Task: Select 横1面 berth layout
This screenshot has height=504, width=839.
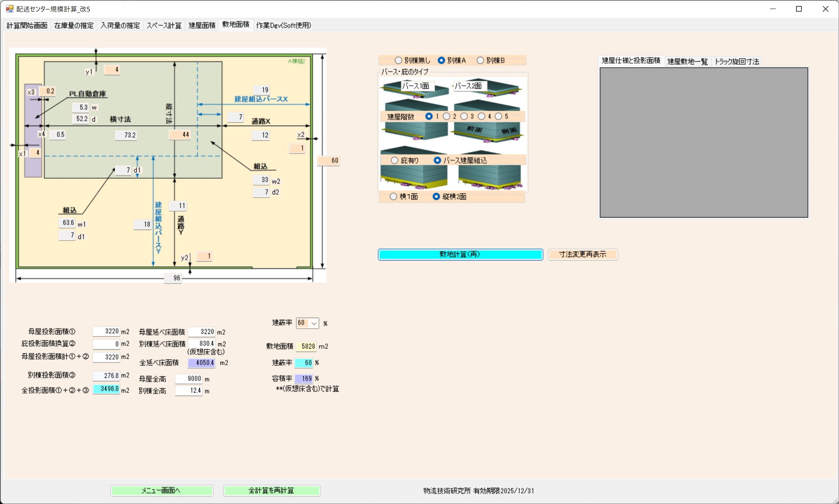Action: click(x=393, y=196)
